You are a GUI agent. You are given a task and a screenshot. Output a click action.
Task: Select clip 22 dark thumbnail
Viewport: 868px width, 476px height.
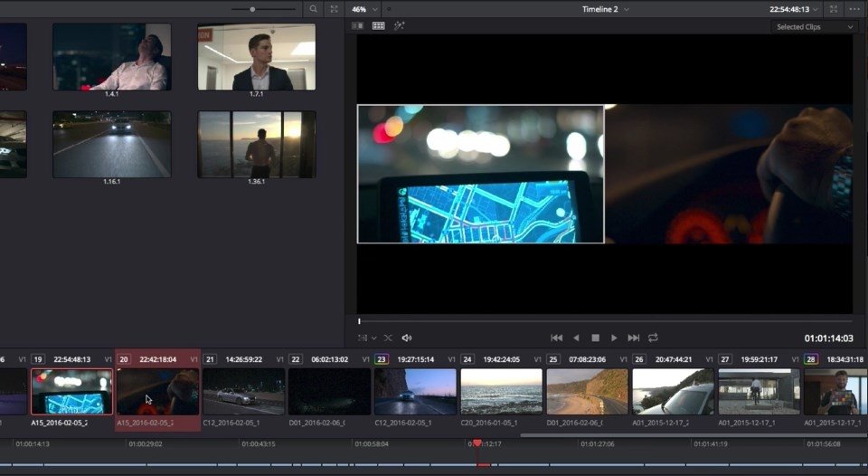(x=329, y=392)
